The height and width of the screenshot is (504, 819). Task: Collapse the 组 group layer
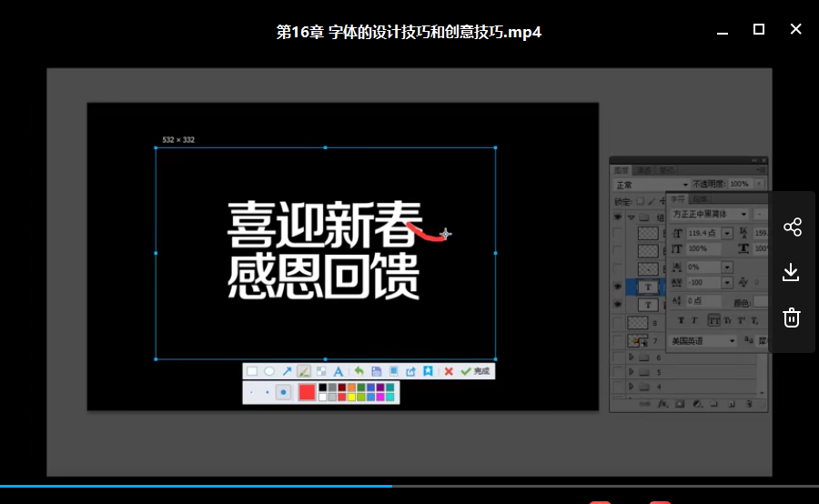[632, 217]
